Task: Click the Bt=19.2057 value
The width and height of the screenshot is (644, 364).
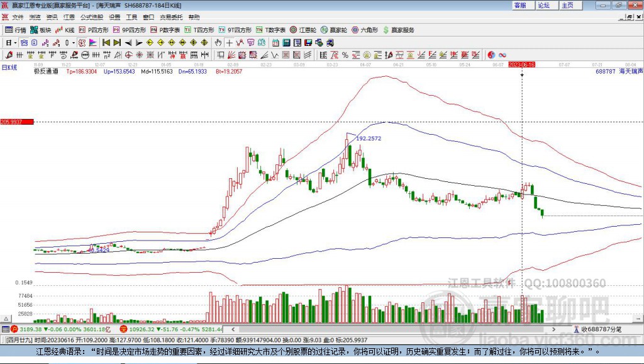Action: pos(229,72)
